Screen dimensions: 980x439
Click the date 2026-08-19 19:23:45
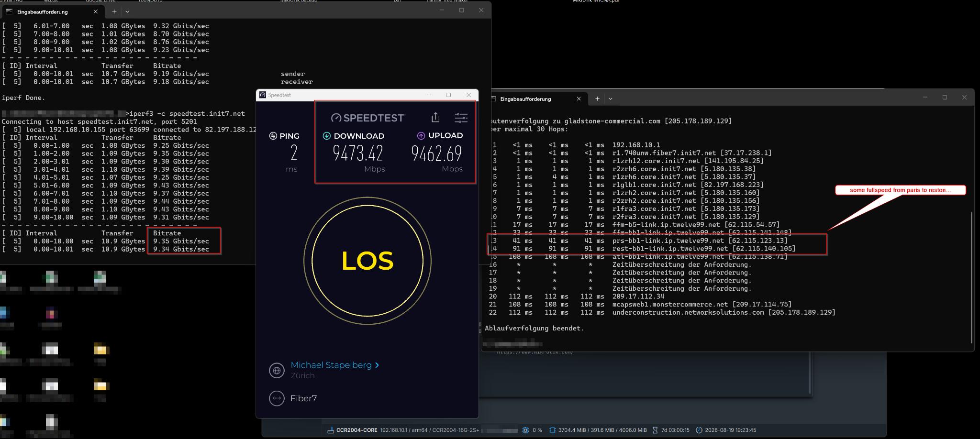(730, 430)
